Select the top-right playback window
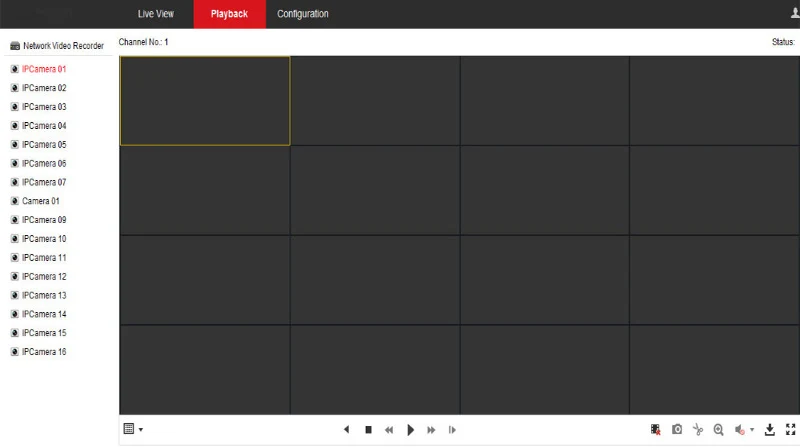800x447 pixels. tap(714, 101)
